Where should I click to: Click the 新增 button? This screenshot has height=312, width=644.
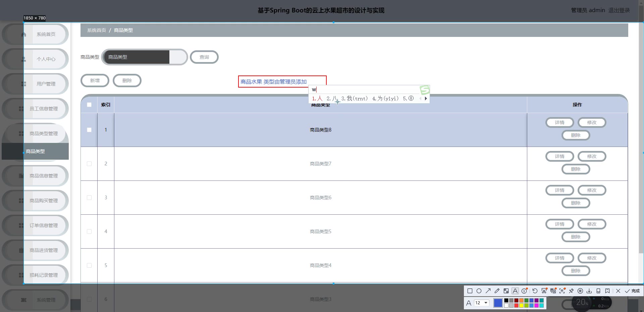point(95,81)
